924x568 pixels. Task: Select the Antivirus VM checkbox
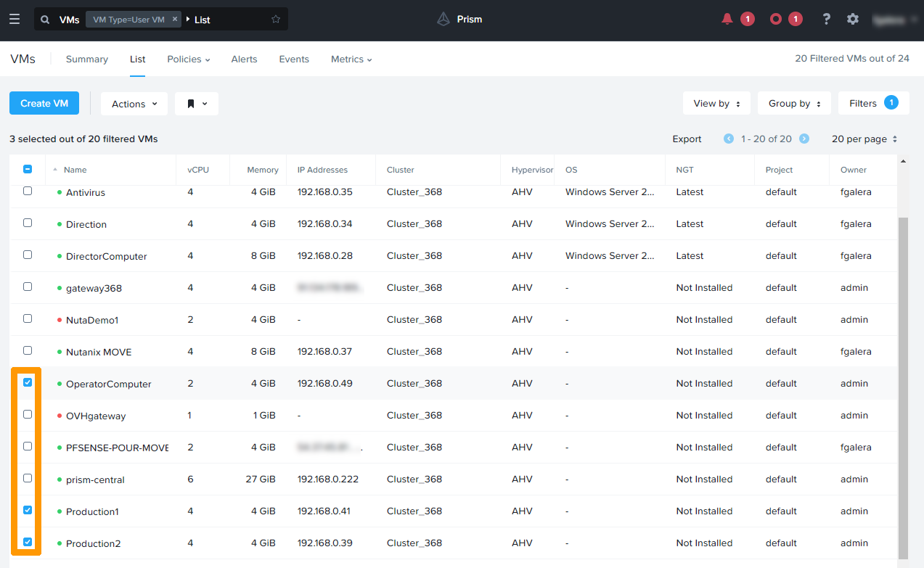tap(27, 191)
